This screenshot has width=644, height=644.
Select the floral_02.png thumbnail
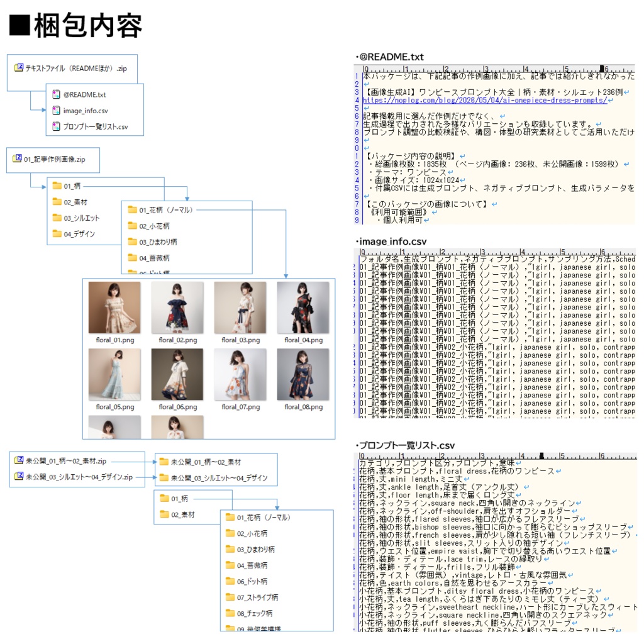[x=177, y=307]
